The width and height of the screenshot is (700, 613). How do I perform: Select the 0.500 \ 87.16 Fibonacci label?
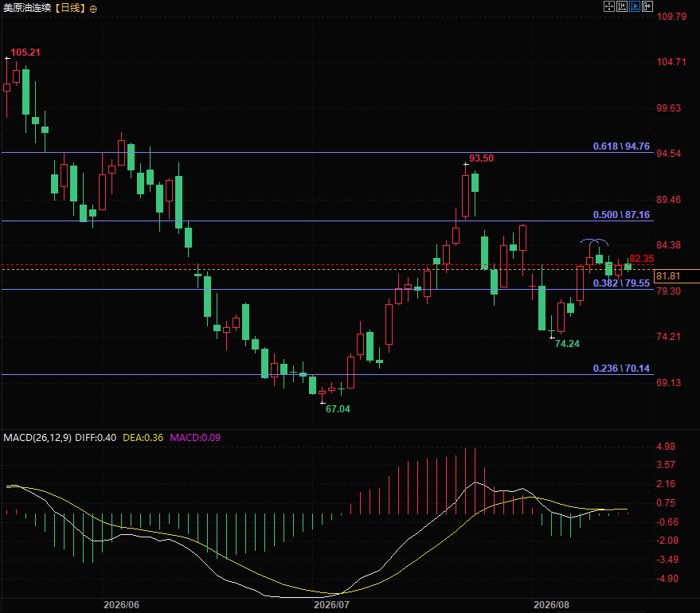point(621,215)
